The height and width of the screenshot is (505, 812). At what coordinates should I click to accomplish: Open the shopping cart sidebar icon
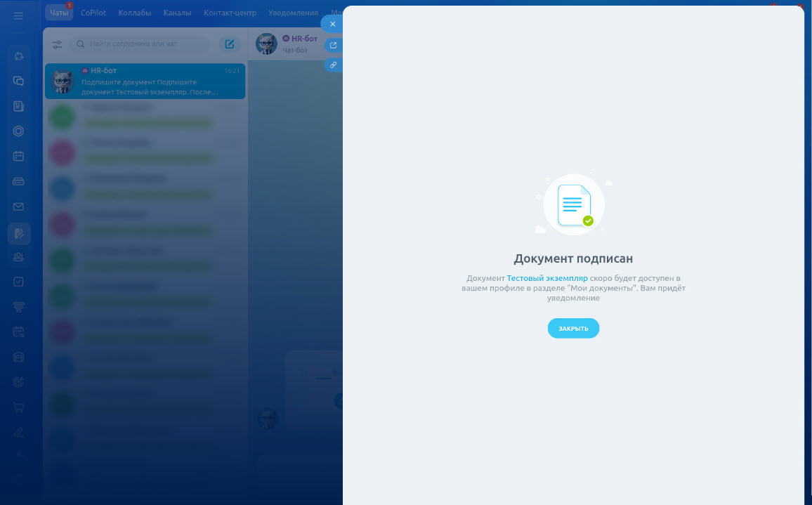tap(19, 407)
